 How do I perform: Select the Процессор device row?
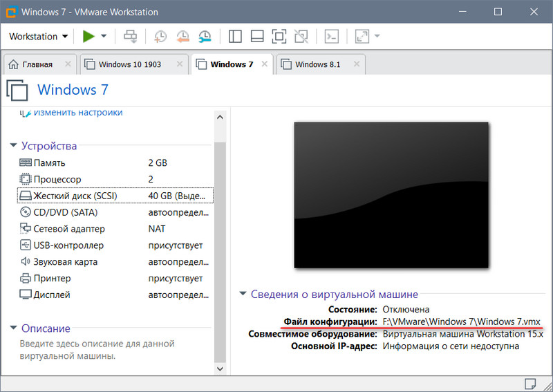115,179
